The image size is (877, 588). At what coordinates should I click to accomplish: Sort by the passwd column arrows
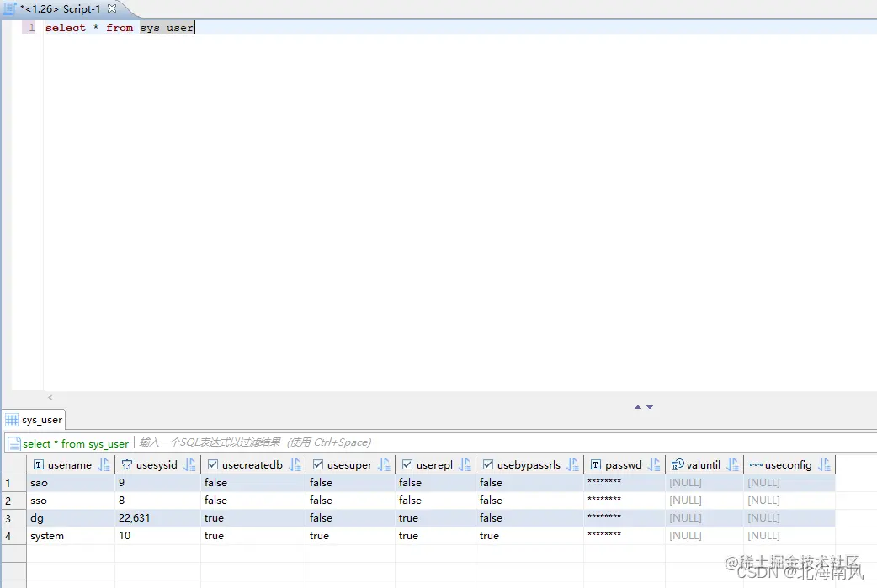(655, 464)
